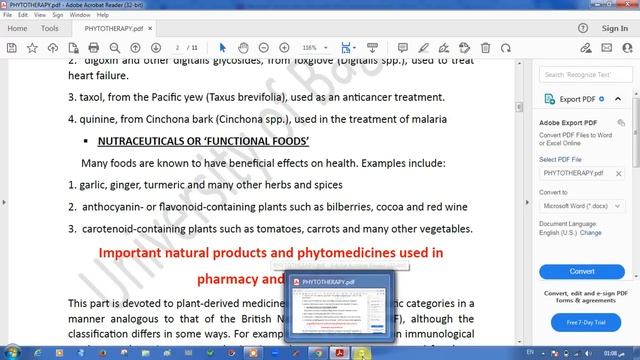Open the File menu
This screenshot has height=360, width=640.
point(7,15)
